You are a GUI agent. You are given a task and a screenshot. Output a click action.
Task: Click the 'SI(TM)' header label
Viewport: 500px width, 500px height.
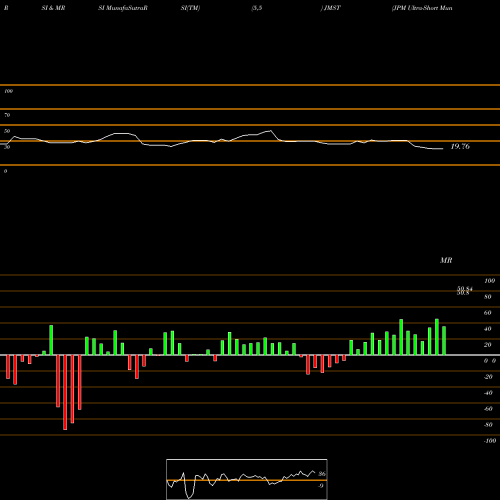(x=190, y=8)
